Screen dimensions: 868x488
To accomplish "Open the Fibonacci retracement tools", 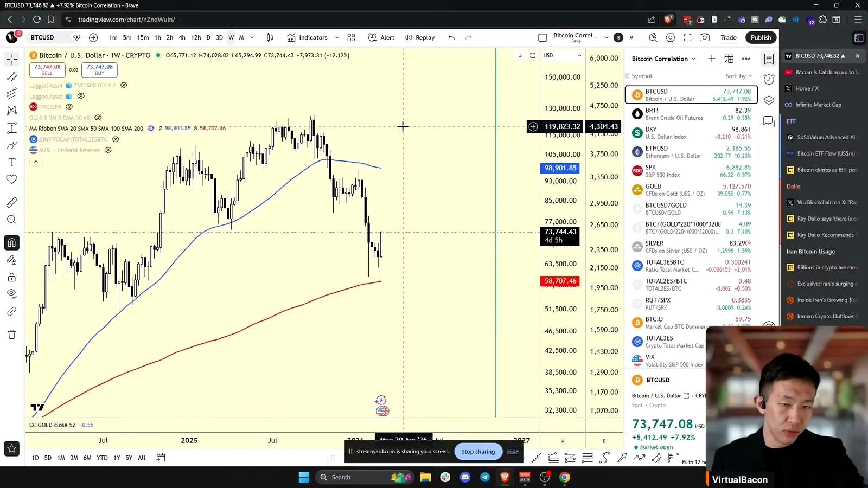I will click(12, 94).
